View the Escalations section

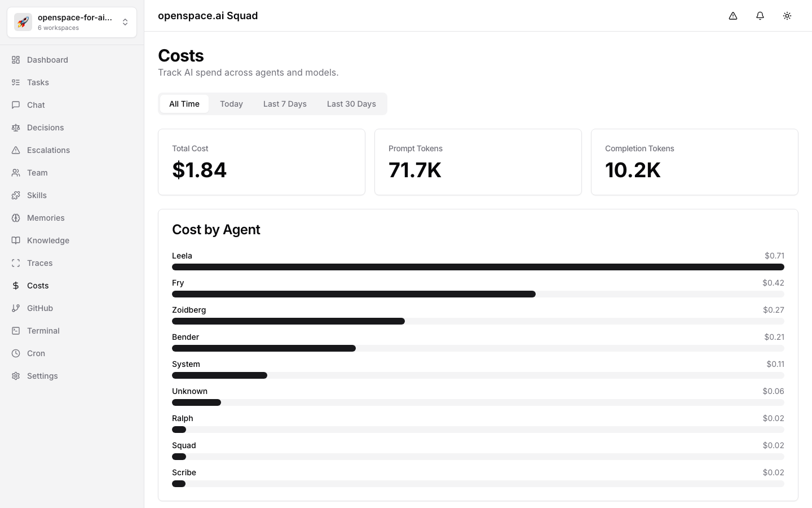tap(48, 150)
